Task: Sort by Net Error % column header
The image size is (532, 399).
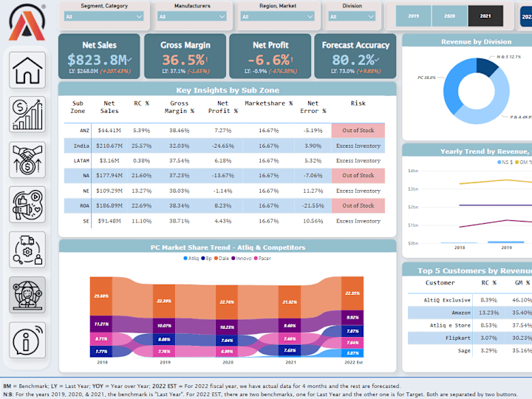Action: (x=313, y=107)
